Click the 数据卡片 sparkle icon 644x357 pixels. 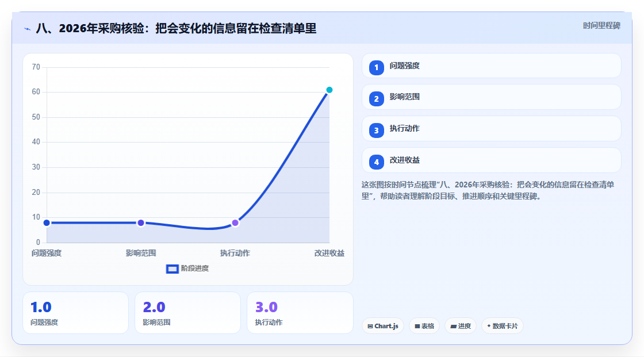point(489,326)
